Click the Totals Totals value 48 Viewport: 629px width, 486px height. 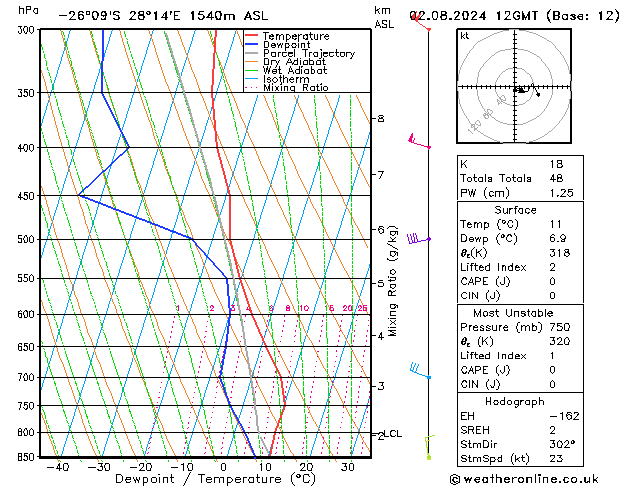[556, 178]
